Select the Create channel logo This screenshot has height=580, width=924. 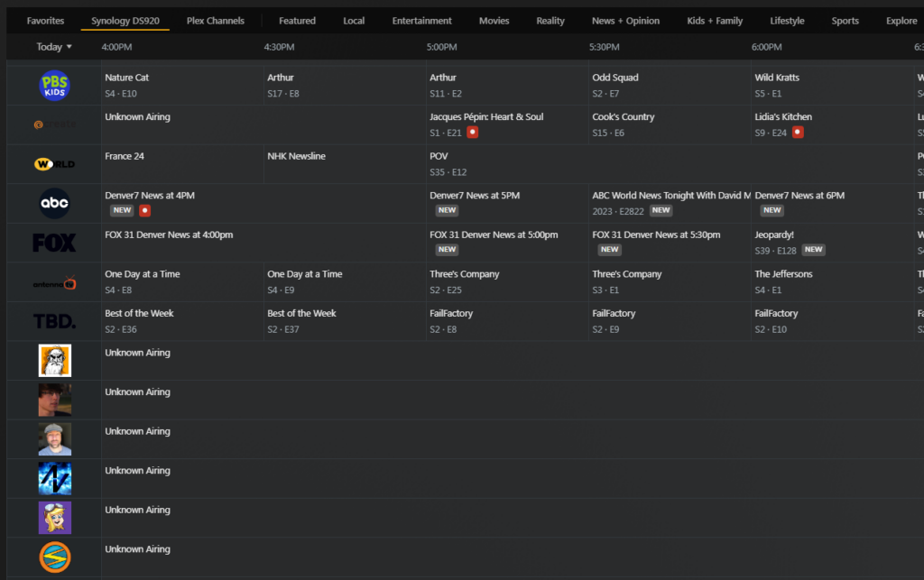(x=54, y=124)
